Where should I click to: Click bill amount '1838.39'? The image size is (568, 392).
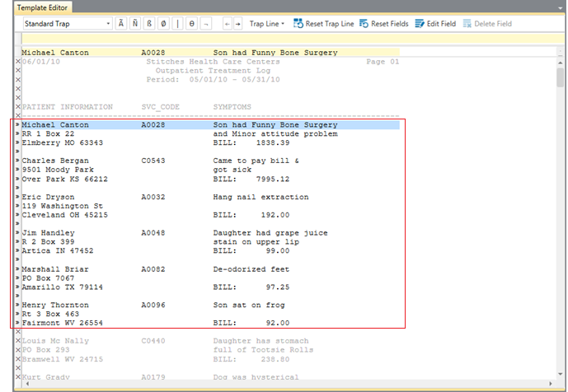click(x=273, y=143)
